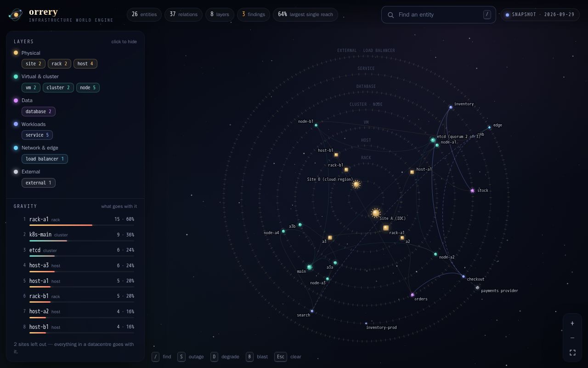Viewport: 588px width, 368px height.
Task: Click the Esc clear button
Action: (288, 357)
